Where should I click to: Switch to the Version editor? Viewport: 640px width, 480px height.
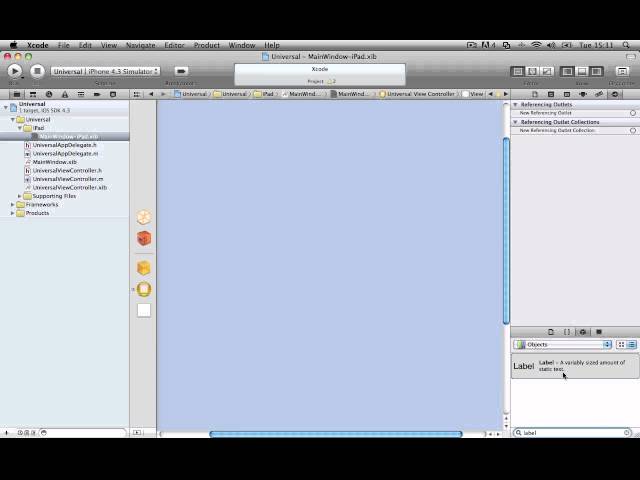coord(547,72)
